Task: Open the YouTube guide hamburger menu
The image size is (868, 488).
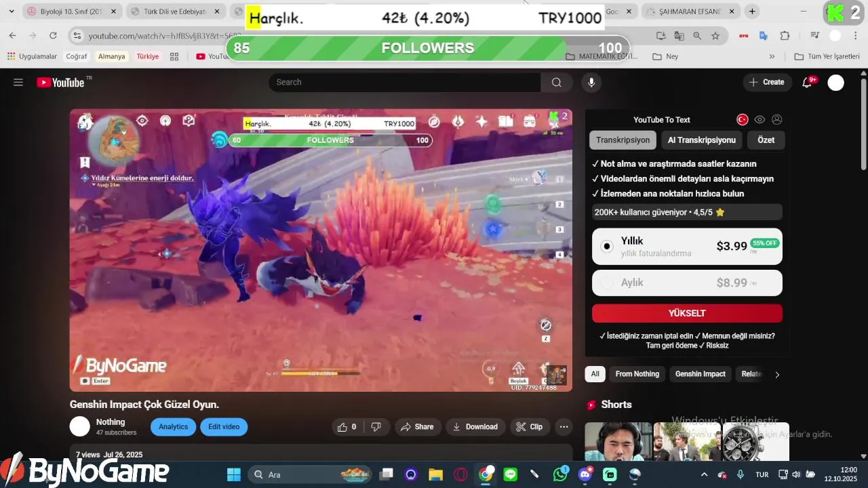Action: [x=18, y=82]
